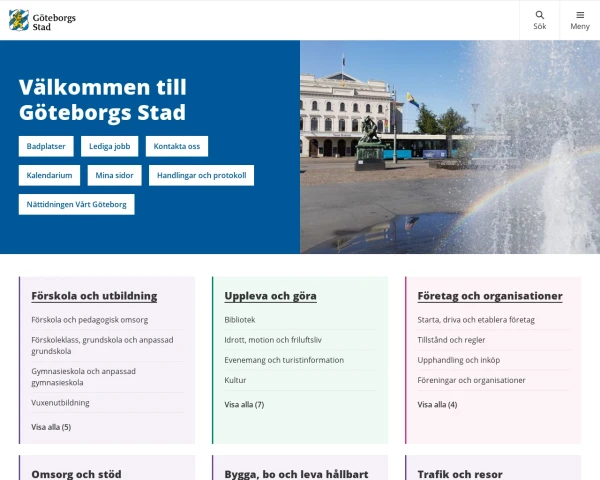This screenshot has height=480, width=600.
Task: Open the Sök search icon
Action: click(539, 20)
